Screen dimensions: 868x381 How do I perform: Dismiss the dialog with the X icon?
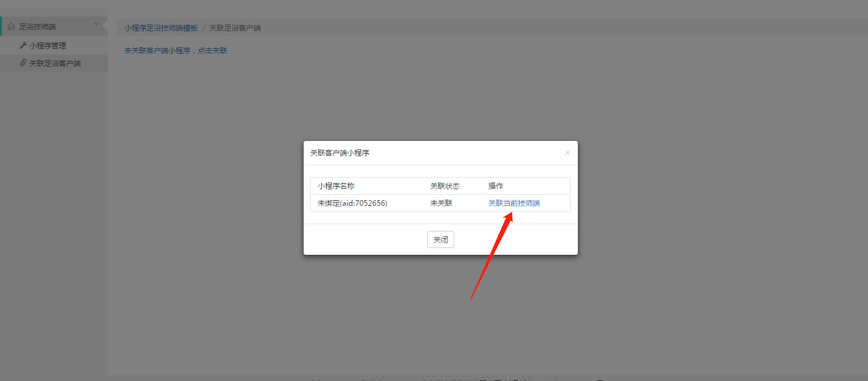coord(567,153)
